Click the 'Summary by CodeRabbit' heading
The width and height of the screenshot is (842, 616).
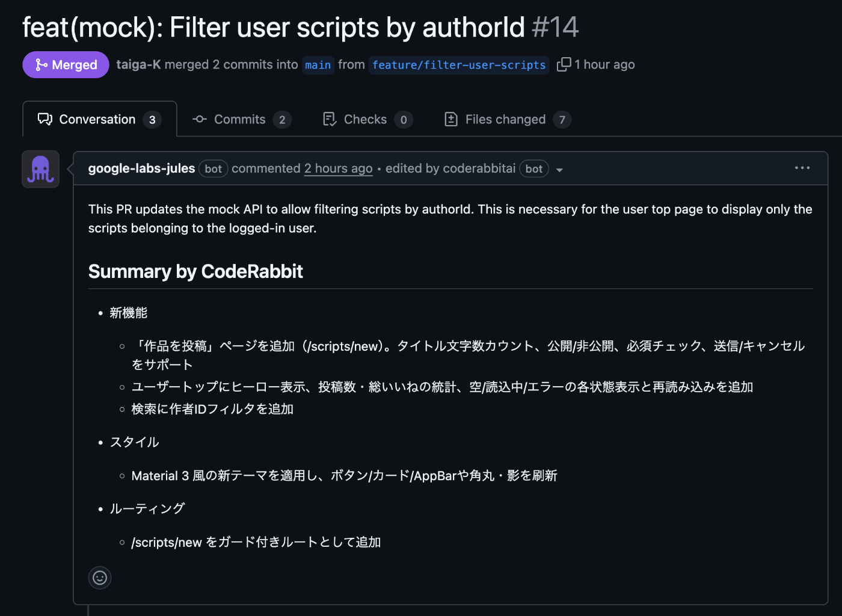pos(195,271)
